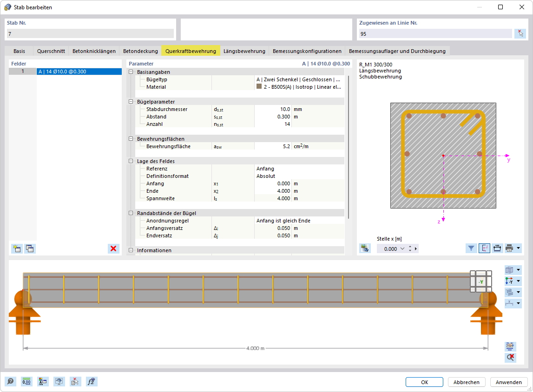Screen dimensions: 533x392
Task: Switch to the Querschnitt tab
Action: point(51,51)
